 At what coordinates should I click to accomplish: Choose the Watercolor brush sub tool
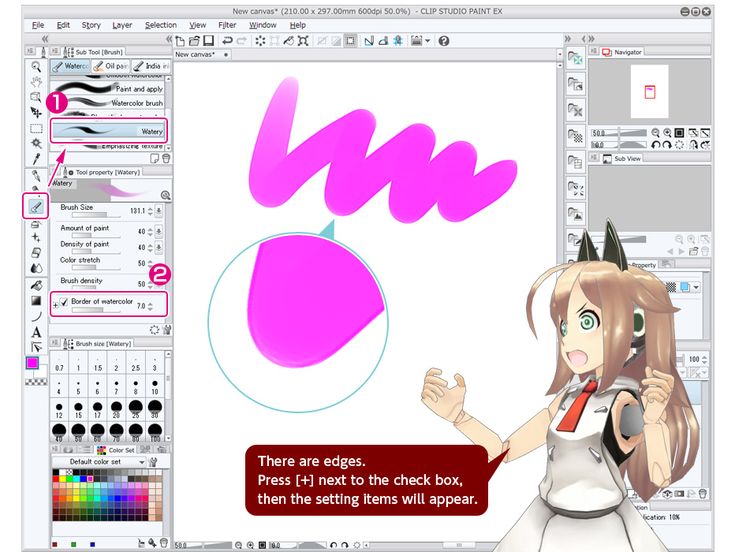point(107,102)
